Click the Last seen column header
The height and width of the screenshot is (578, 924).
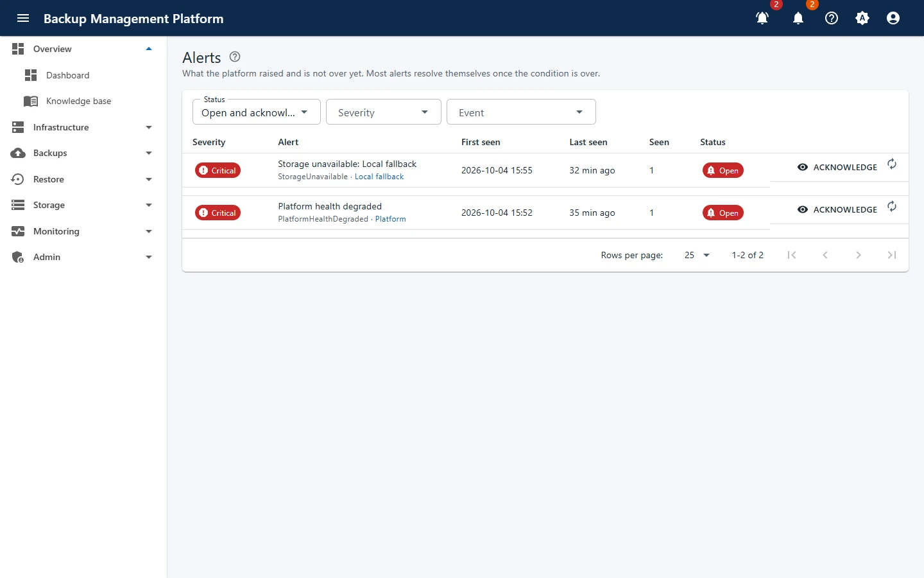588,142
